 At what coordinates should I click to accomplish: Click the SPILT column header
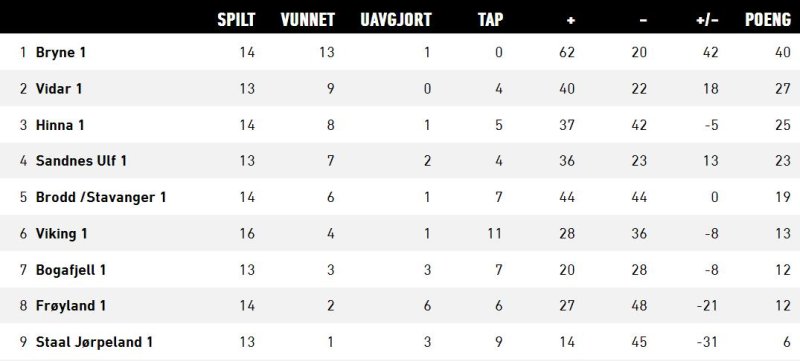[236, 19]
